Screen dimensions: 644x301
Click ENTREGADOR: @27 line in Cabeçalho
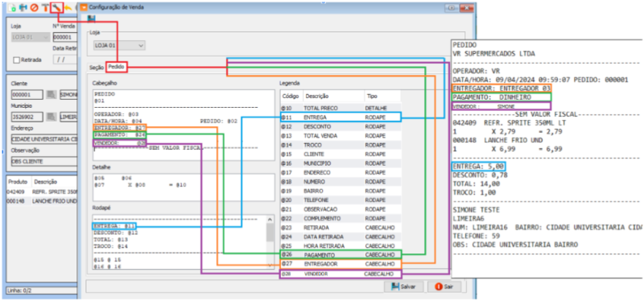(x=120, y=128)
